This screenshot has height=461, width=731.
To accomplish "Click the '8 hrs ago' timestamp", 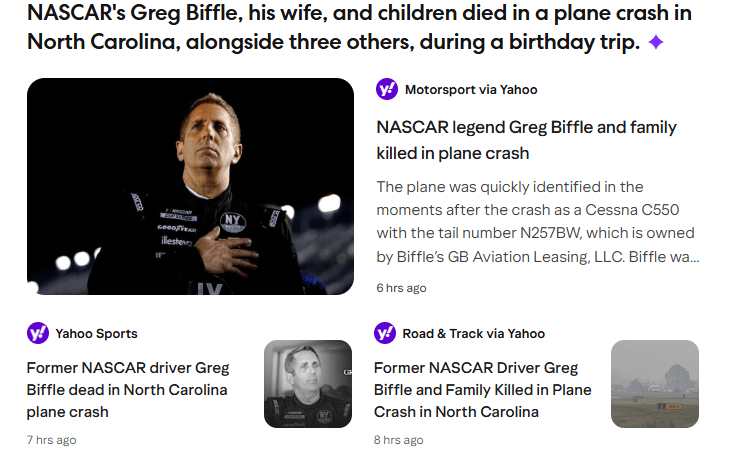I will click(x=399, y=440).
